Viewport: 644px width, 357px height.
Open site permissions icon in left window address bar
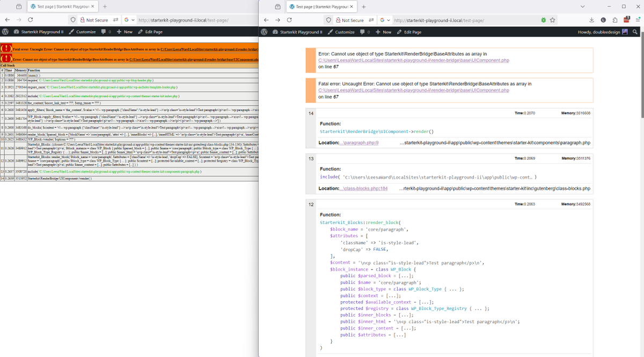115,20
